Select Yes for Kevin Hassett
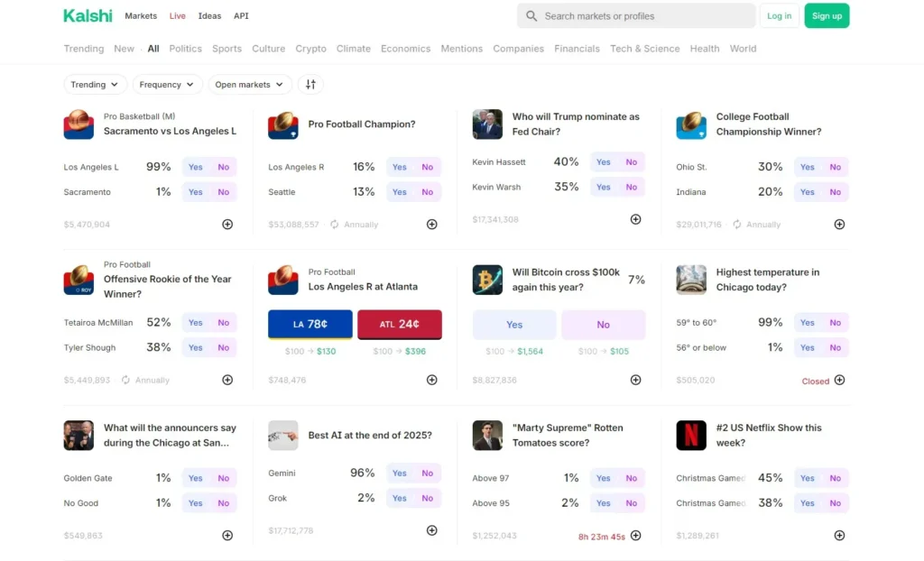Image resolution: width=924 pixels, height=561 pixels. pyautogui.click(x=604, y=162)
